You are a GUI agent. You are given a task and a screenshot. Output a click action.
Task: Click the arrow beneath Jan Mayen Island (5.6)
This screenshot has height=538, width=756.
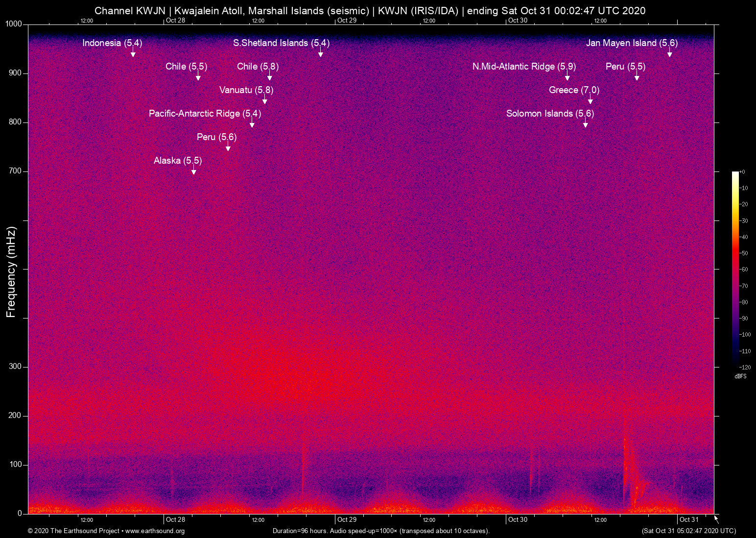669,53
